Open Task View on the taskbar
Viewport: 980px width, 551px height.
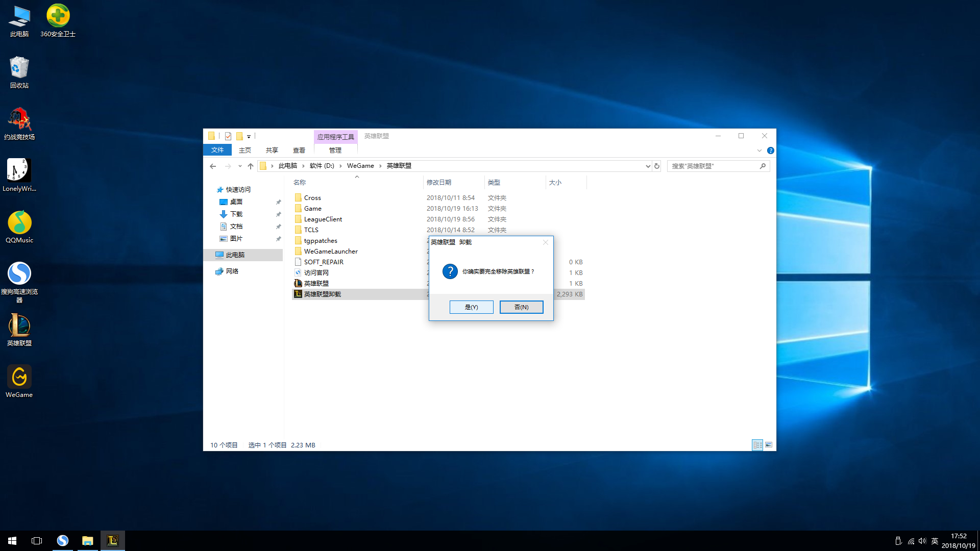tap(37, 541)
